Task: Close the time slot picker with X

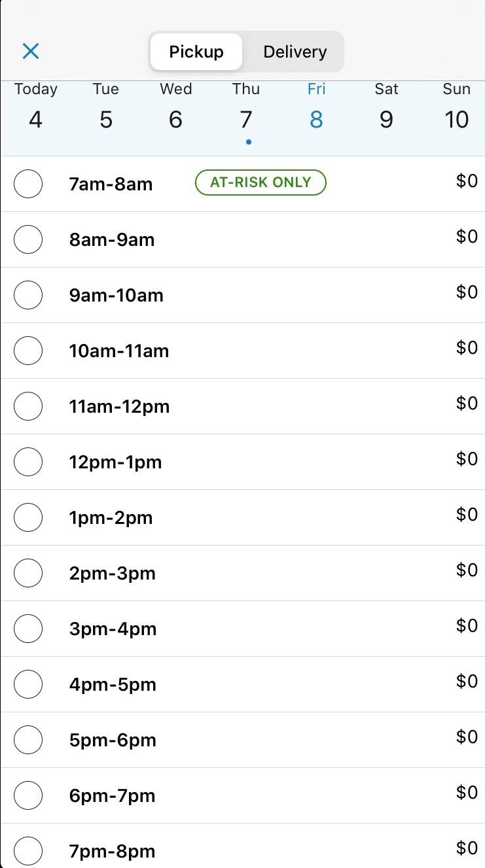Action: click(31, 51)
